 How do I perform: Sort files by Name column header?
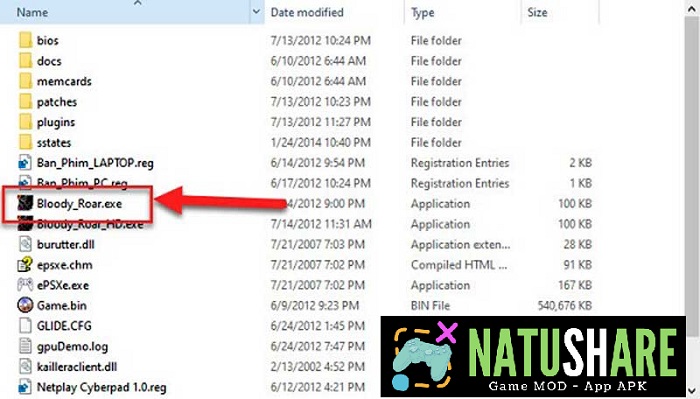(32, 12)
